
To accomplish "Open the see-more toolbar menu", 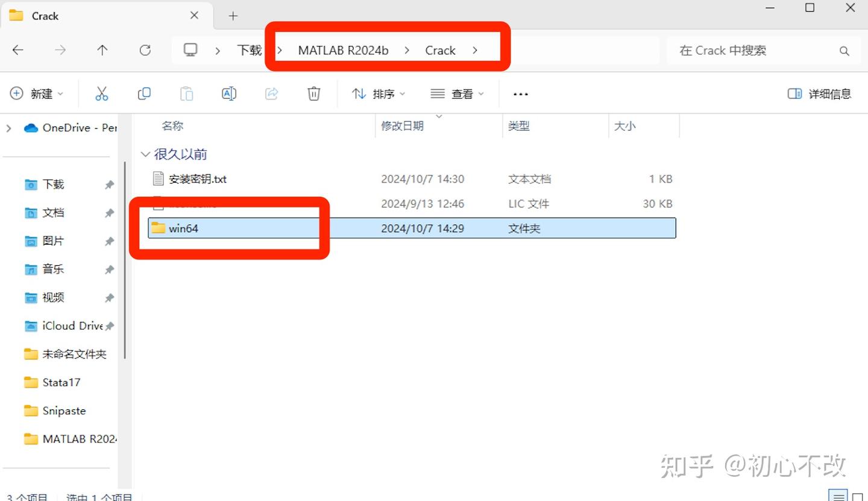I will pyautogui.click(x=520, y=93).
